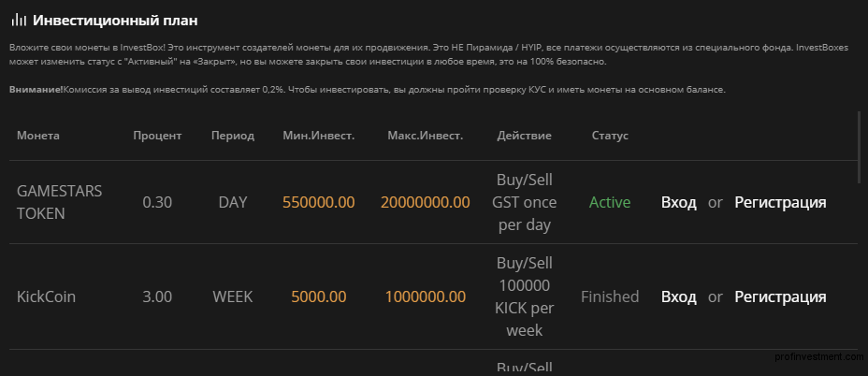Click the Период column header
The width and height of the screenshot is (868, 376).
pyautogui.click(x=233, y=136)
